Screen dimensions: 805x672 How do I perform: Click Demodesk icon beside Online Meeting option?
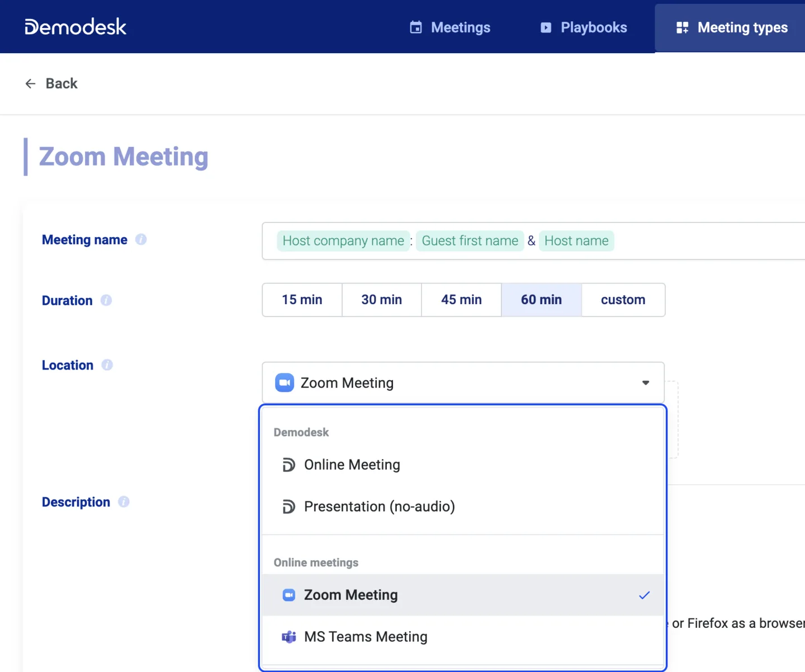[288, 465]
